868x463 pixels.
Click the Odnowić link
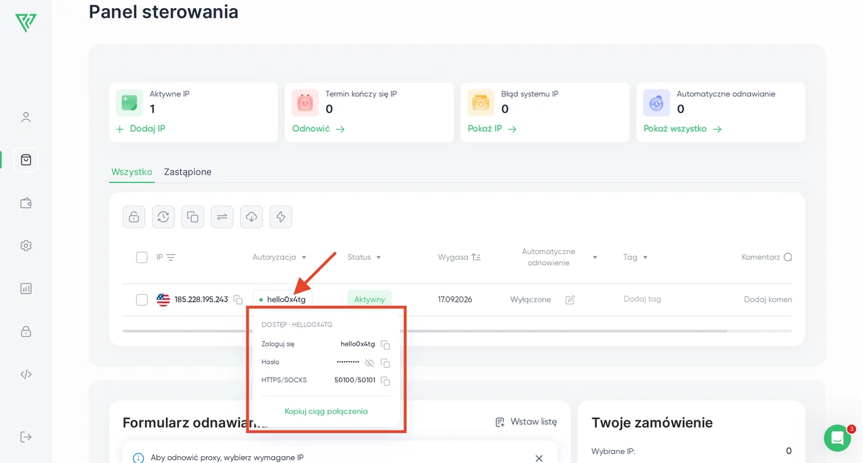(319, 129)
